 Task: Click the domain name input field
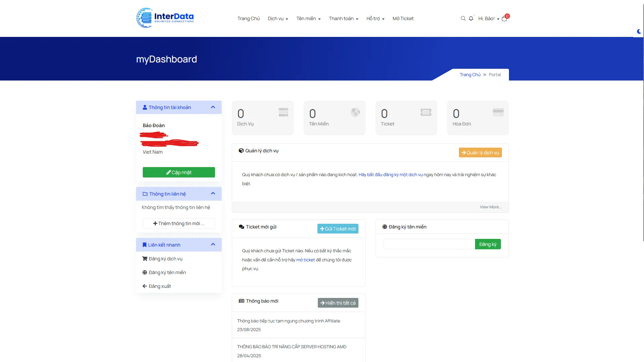(429, 244)
